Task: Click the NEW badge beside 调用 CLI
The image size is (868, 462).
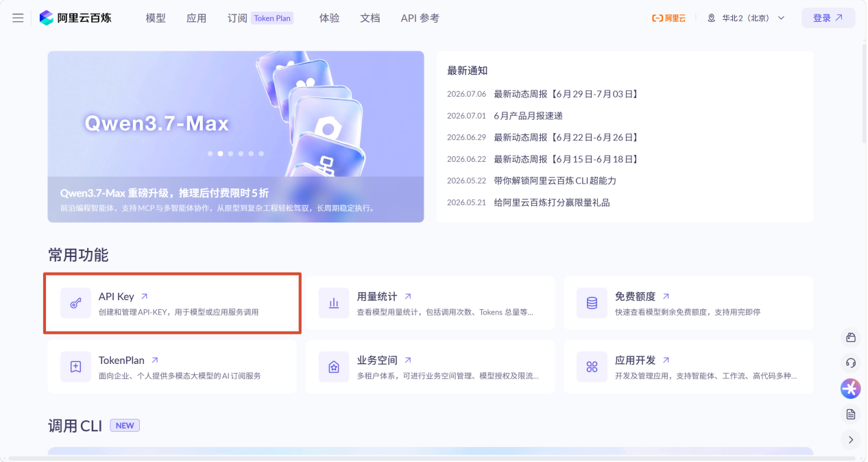Action: point(125,426)
